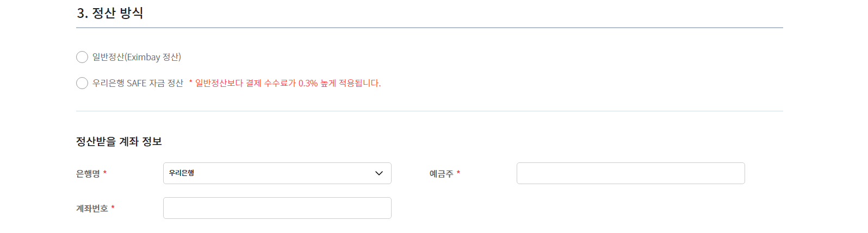
Task: Click the 예금주 field label
Action: click(x=441, y=174)
